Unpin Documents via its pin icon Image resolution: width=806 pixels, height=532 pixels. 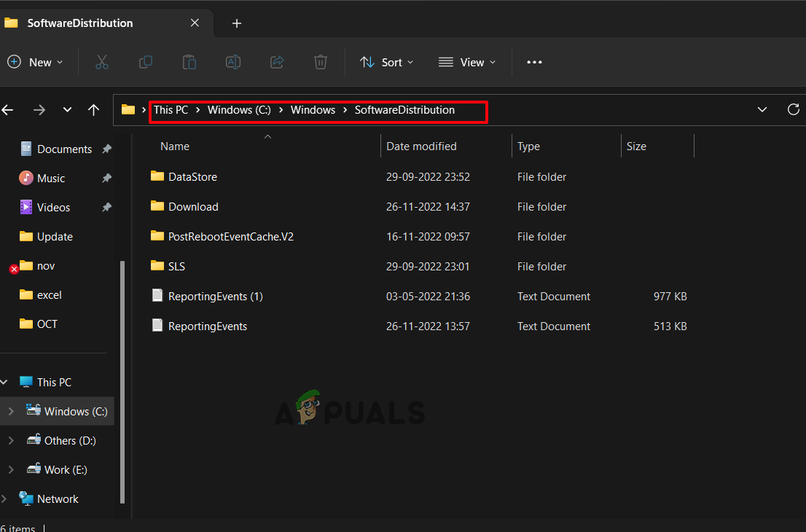[x=106, y=149]
